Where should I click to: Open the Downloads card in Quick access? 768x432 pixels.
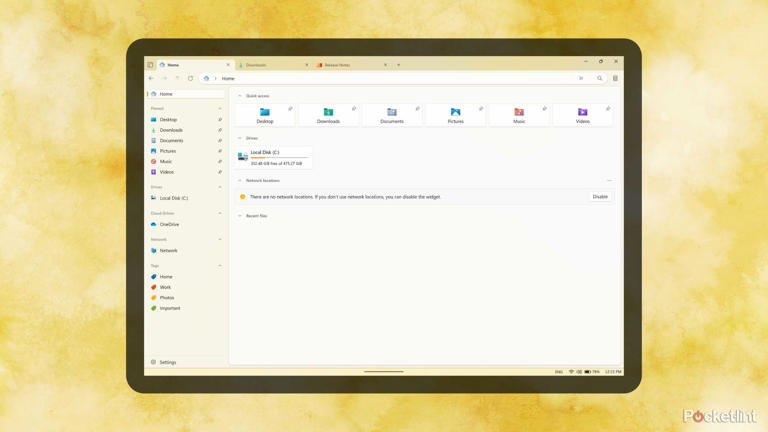(328, 115)
